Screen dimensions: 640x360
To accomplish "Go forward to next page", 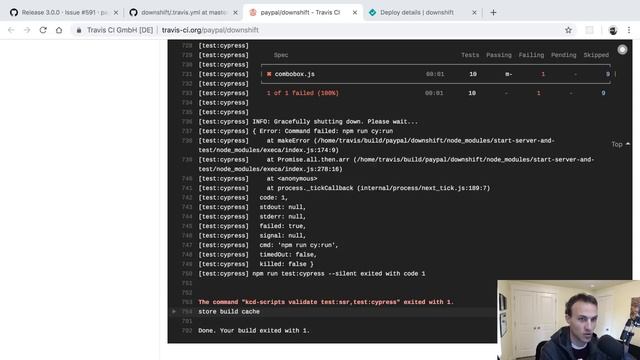I will coord(27,30).
